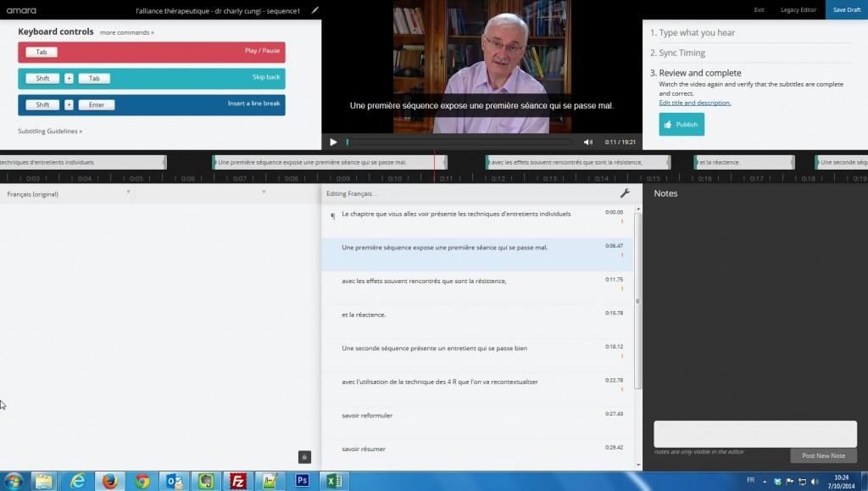
Task: Select subtitle 'Une première séquence expose'
Action: pos(477,254)
